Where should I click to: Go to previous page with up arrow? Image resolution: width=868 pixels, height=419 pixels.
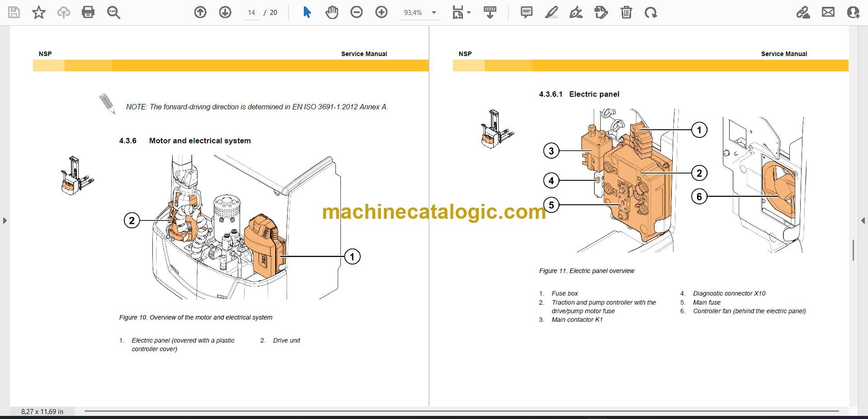click(200, 12)
